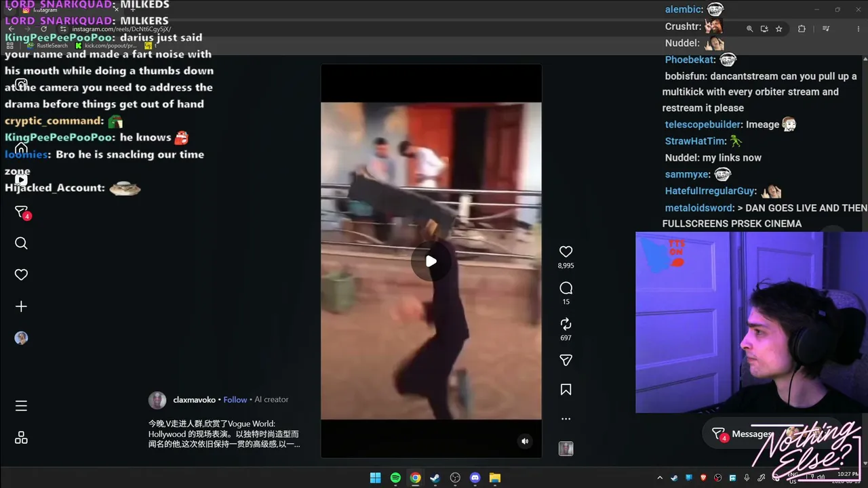
Task: Play the paused reel video
Action: click(431, 261)
